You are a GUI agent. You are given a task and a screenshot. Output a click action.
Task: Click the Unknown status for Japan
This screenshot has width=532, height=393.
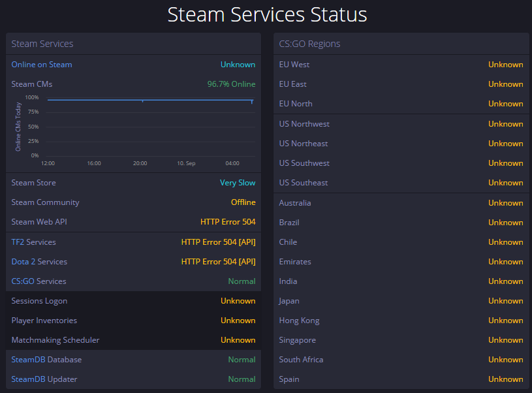[505, 301]
